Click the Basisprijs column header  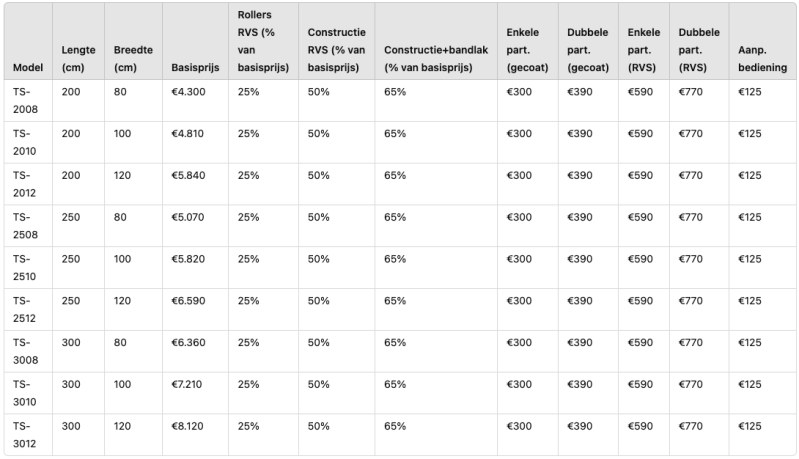194,67
